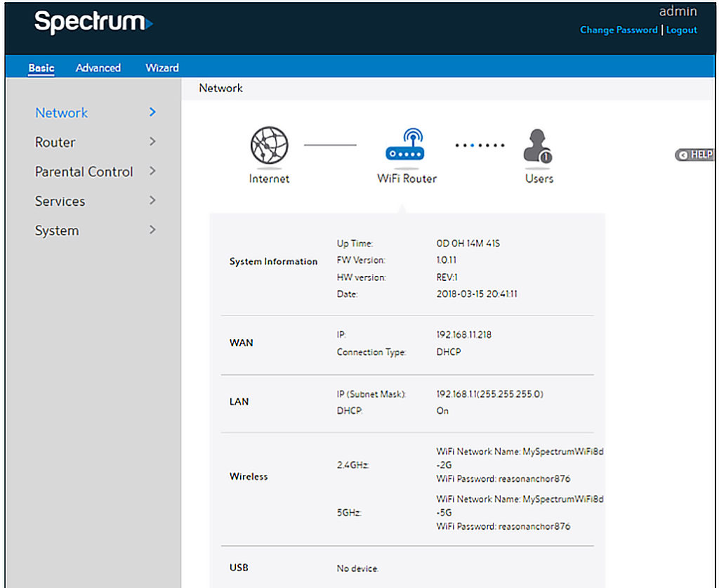This screenshot has width=719, height=588.
Task: Click Services in the left menu
Action: click(60, 201)
